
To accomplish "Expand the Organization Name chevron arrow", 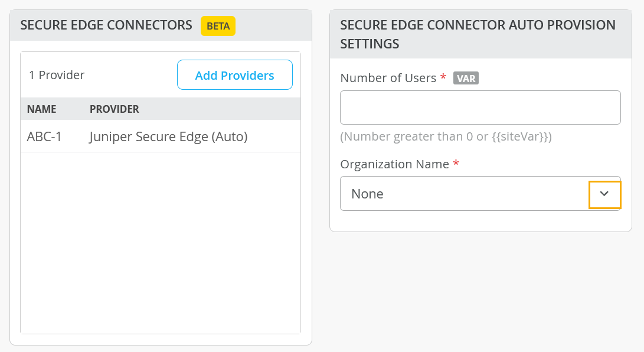I will click(604, 194).
